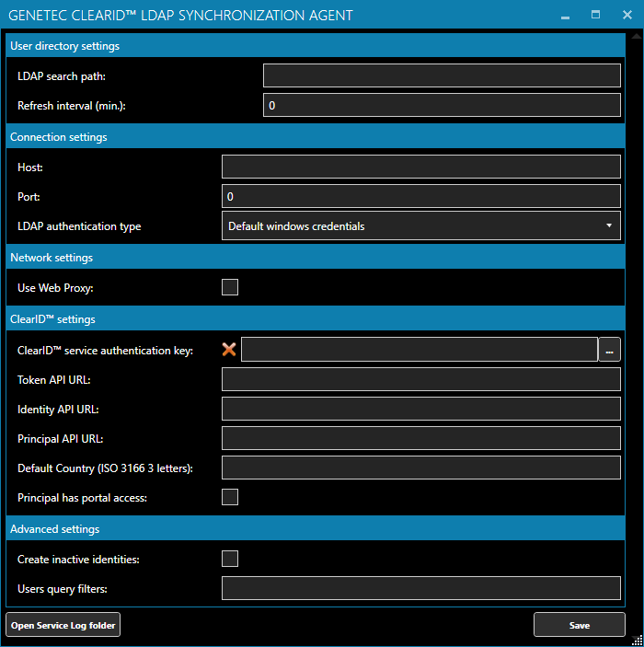Click the ellipsis browse button for authentication key

point(609,350)
